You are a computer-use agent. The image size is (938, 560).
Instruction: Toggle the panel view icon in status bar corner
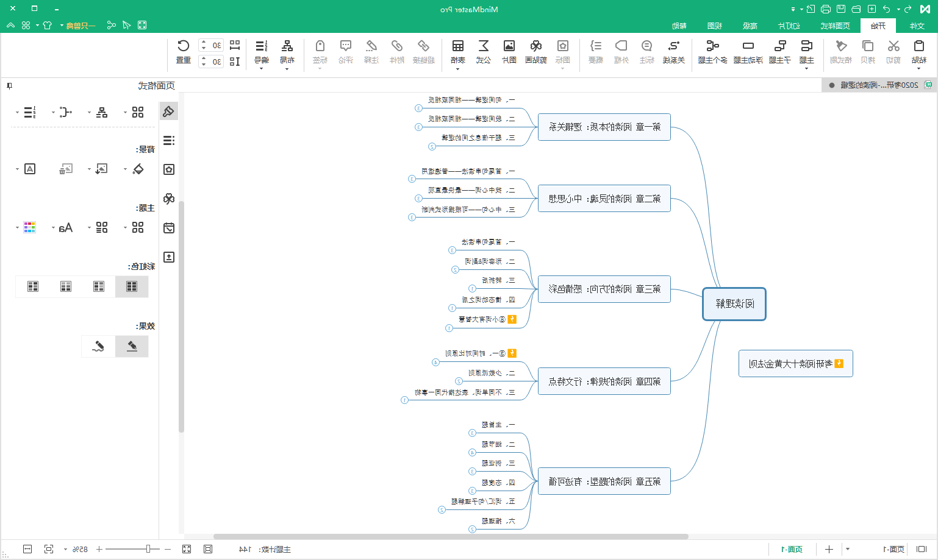[x=922, y=549]
